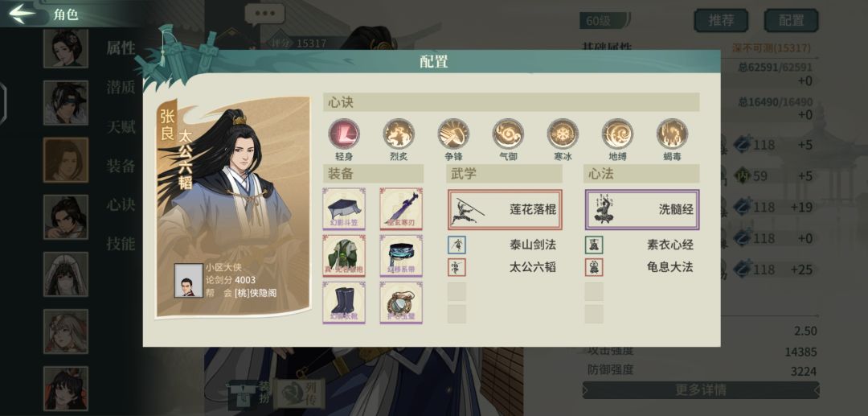Select the 轻身 heart-technique icon
Image resolution: width=868 pixels, height=416 pixels.
coord(344,134)
